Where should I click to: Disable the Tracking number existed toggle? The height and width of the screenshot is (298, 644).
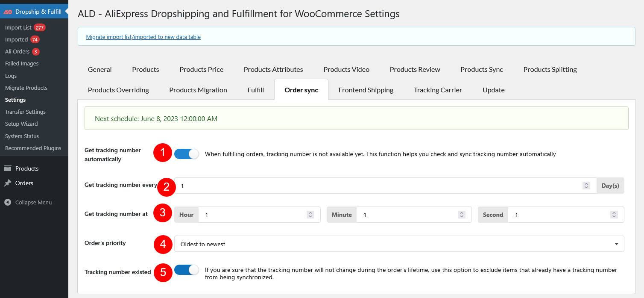click(x=187, y=270)
